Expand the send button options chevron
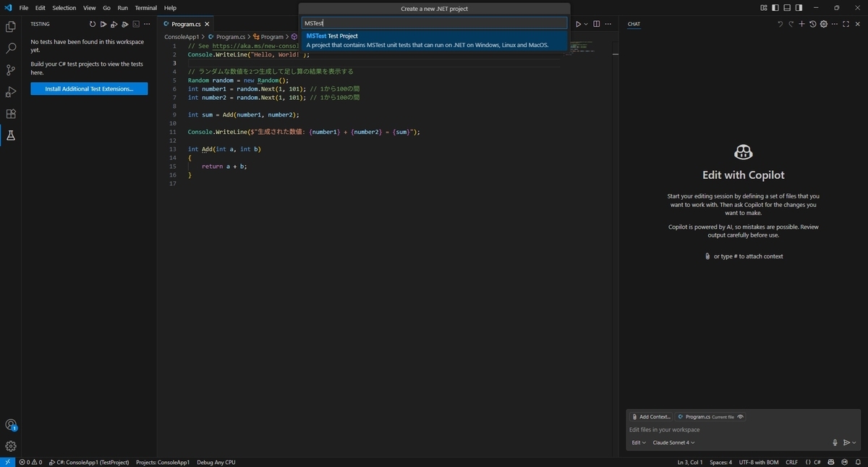This screenshot has width=868, height=467. (x=854, y=442)
